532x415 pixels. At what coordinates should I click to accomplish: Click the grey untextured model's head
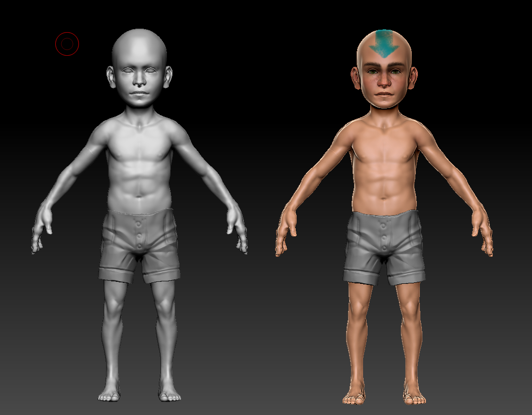(x=139, y=68)
